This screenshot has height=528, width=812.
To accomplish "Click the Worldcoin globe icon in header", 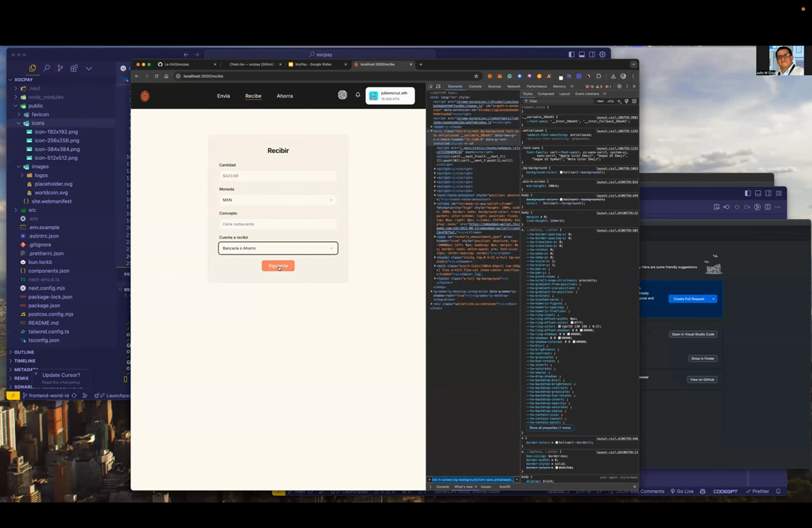I will tap(343, 95).
